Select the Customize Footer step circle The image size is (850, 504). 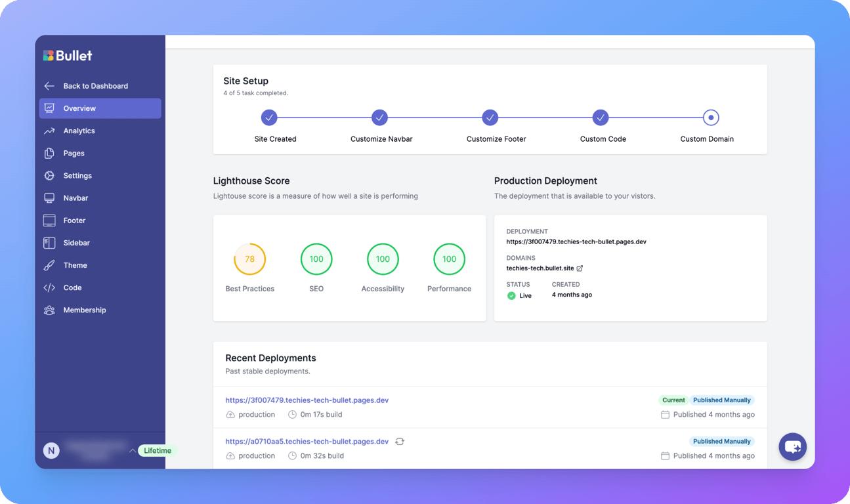[x=490, y=117]
